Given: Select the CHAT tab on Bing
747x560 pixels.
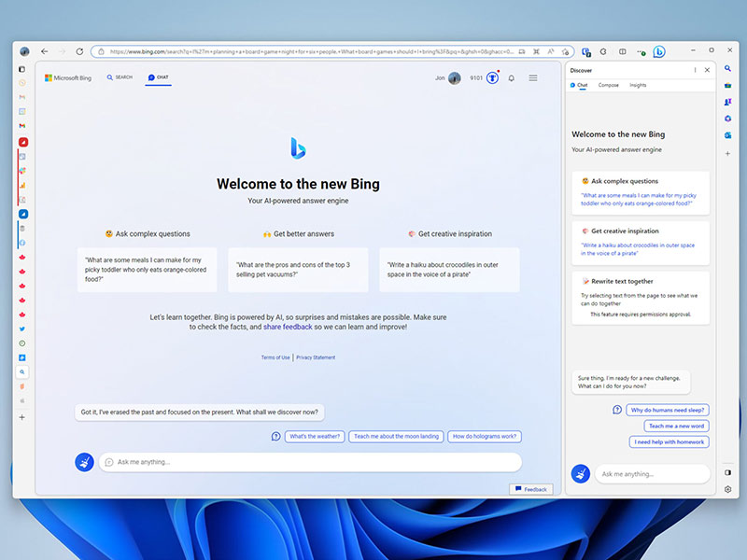Looking at the screenshot, I should [x=158, y=77].
